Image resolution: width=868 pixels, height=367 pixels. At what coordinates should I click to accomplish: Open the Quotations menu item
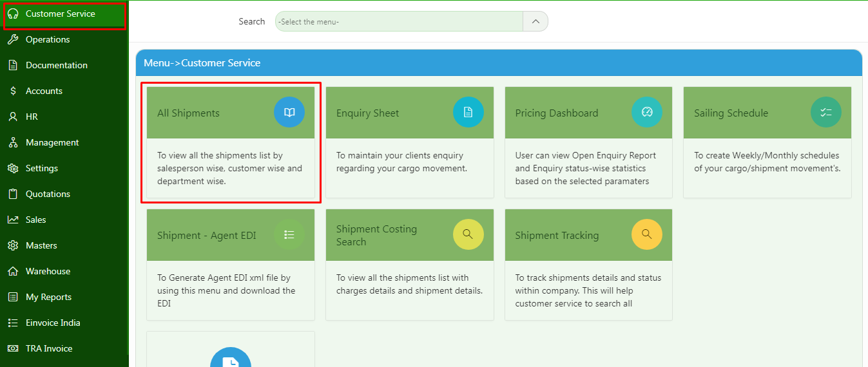pyautogui.click(x=64, y=194)
